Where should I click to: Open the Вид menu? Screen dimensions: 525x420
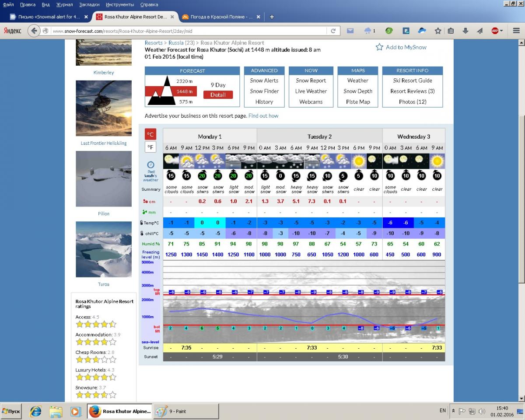(x=45, y=4)
